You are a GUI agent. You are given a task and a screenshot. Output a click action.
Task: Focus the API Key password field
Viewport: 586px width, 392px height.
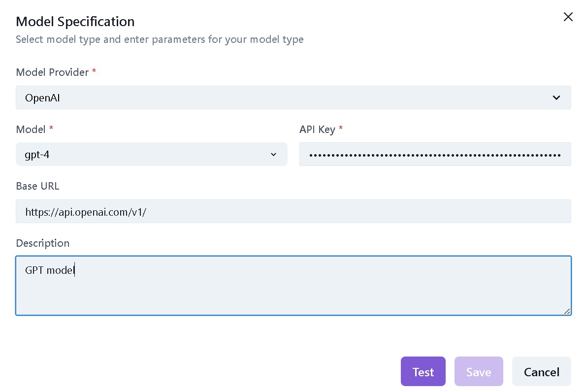point(435,154)
